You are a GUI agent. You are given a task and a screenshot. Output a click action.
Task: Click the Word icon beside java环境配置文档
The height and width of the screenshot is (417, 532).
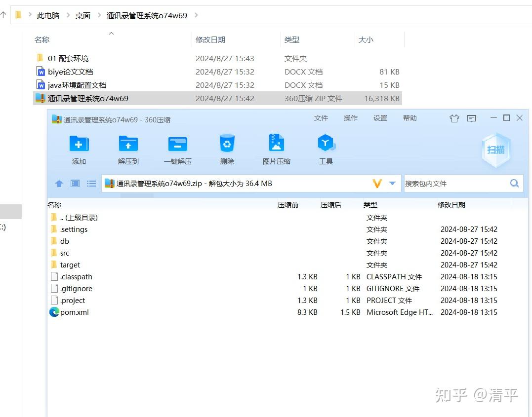click(x=41, y=85)
